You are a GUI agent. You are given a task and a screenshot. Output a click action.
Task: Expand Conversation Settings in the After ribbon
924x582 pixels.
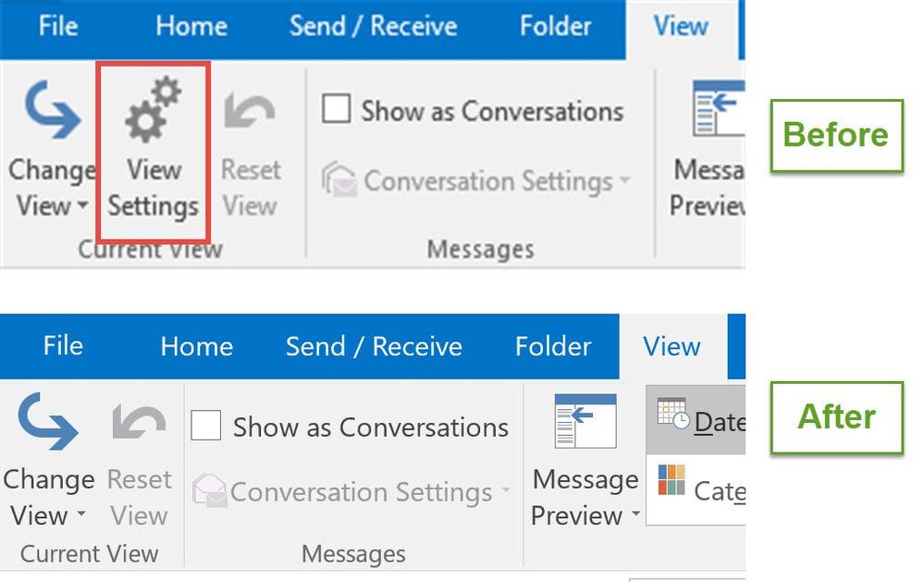pyautogui.click(x=352, y=491)
